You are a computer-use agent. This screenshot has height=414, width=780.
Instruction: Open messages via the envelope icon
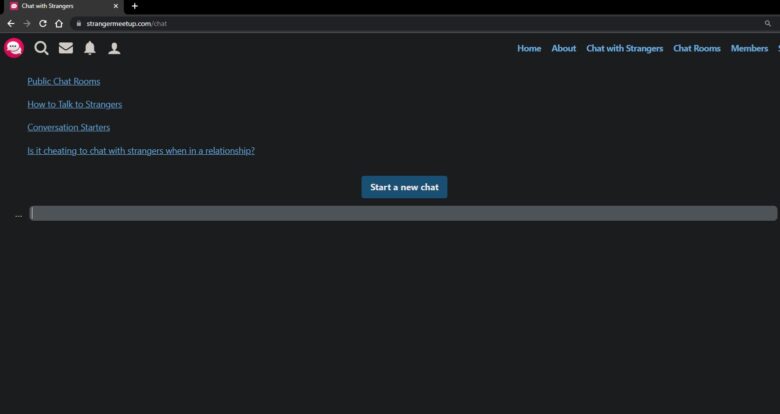[x=66, y=48]
